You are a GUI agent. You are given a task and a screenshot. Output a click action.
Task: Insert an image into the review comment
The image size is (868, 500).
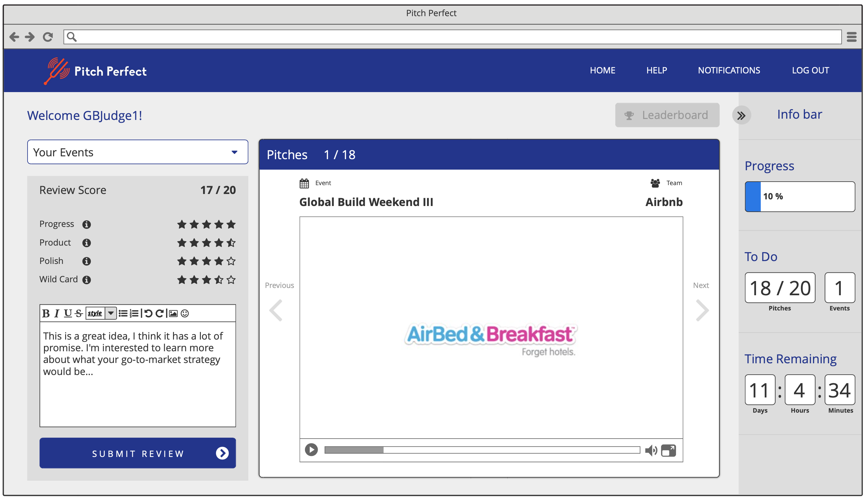[174, 313]
